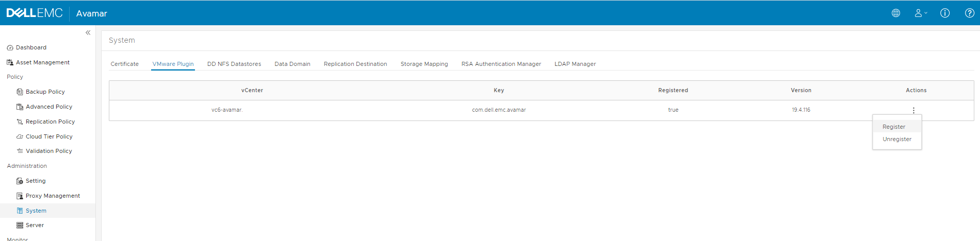Go to Asset Management
Image resolution: width=980 pixels, height=241 pixels.
click(x=42, y=62)
